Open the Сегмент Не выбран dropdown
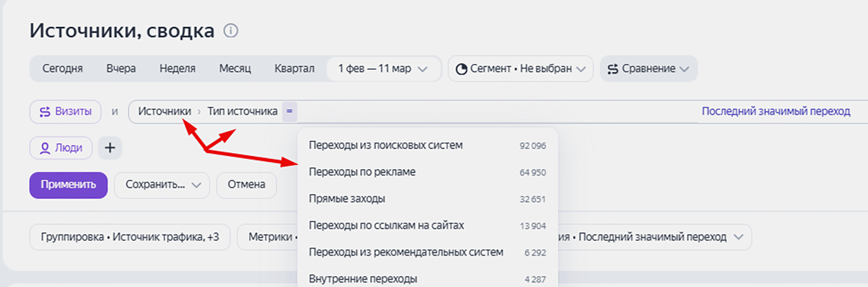The height and width of the screenshot is (287, 868). pyautogui.click(x=520, y=69)
